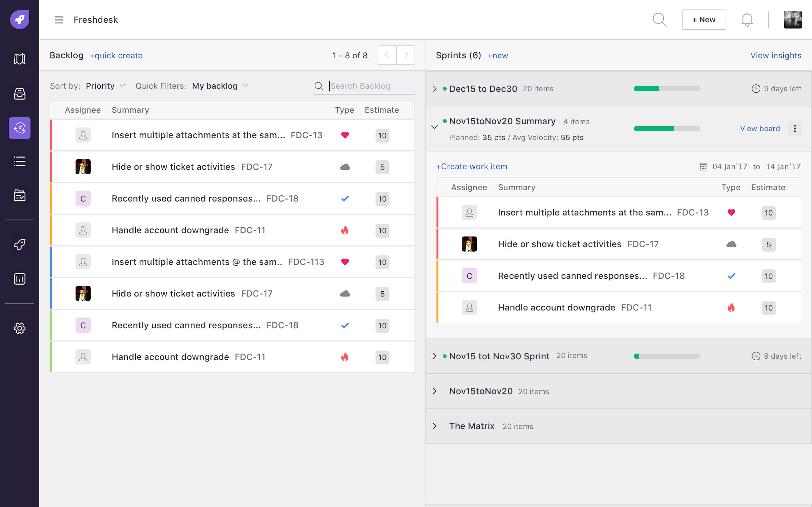Click flame type icon on sprint FDC-11

[731, 307]
